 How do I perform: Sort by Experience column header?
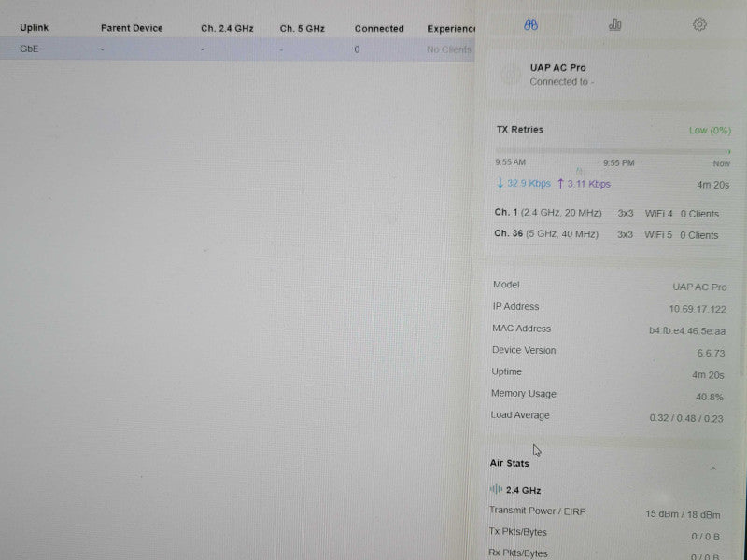click(x=451, y=29)
